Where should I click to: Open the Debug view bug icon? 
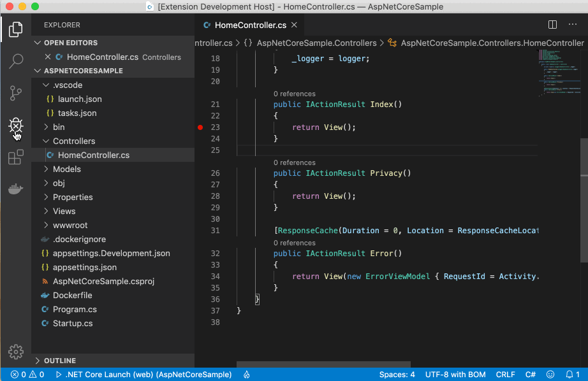click(15, 126)
